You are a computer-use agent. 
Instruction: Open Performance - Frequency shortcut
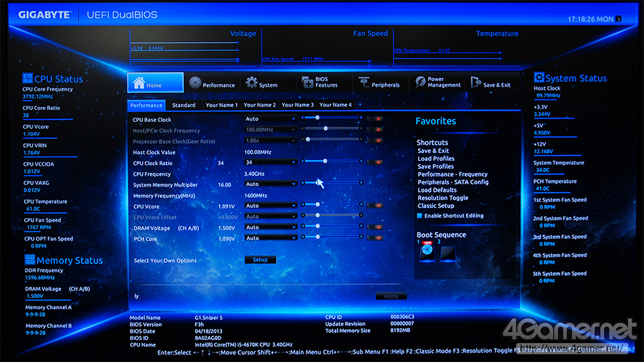click(x=452, y=174)
